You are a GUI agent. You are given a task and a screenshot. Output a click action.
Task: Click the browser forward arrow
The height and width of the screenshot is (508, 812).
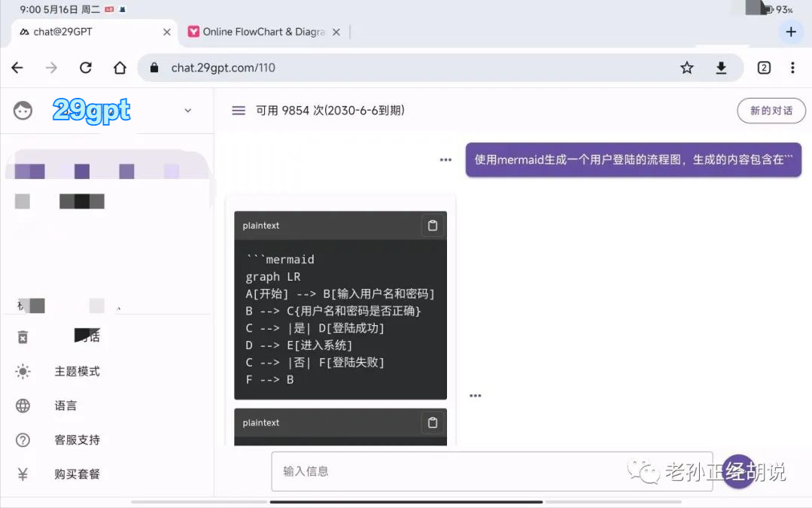(x=51, y=68)
